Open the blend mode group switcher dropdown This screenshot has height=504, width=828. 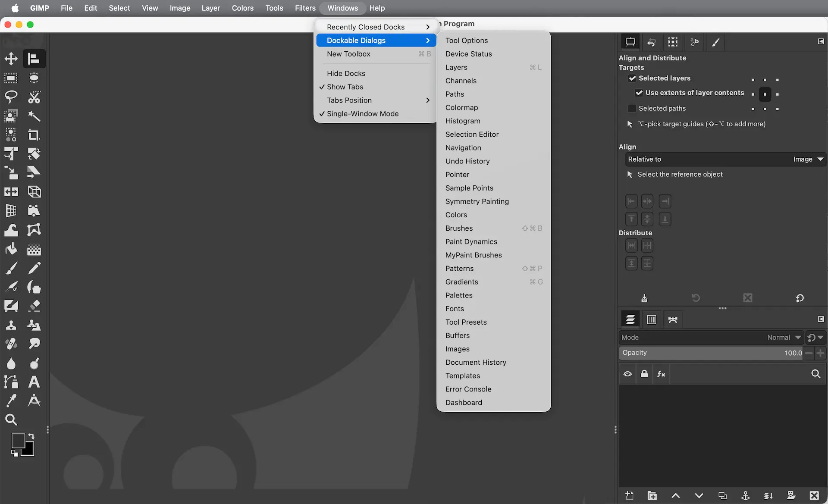pos(815,338)
